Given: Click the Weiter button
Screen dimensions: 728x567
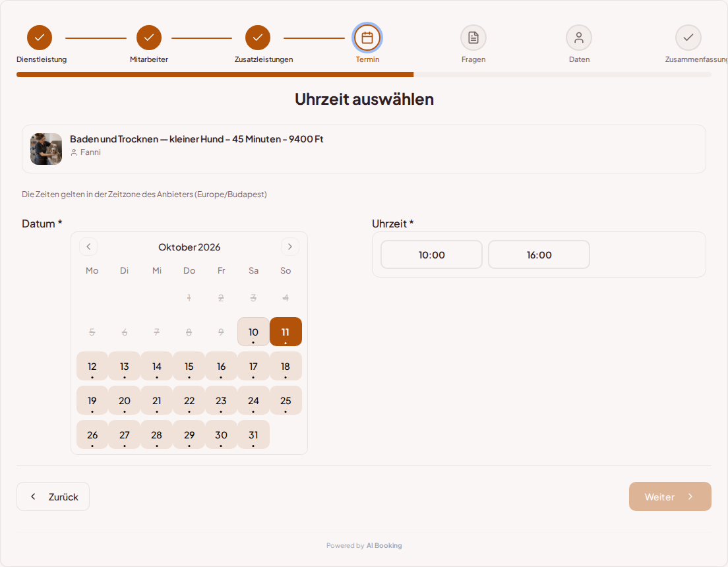Looking at the screenshot, I should pos(670,496).
